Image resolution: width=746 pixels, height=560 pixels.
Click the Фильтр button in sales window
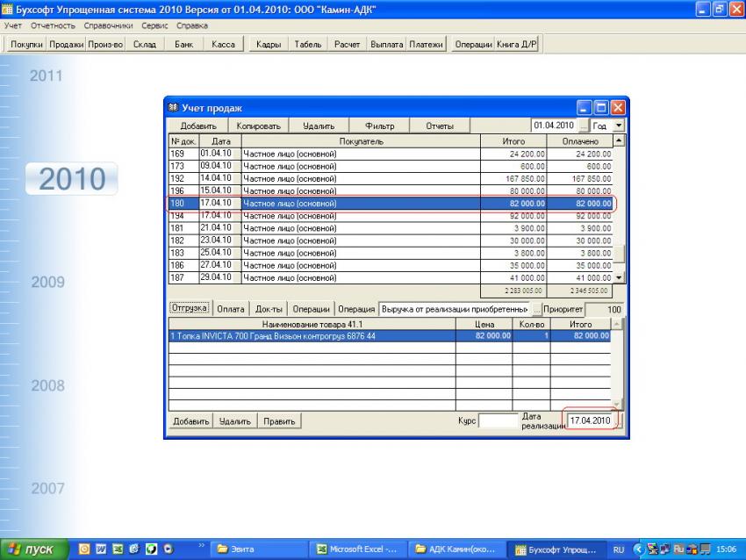(379, 126)
